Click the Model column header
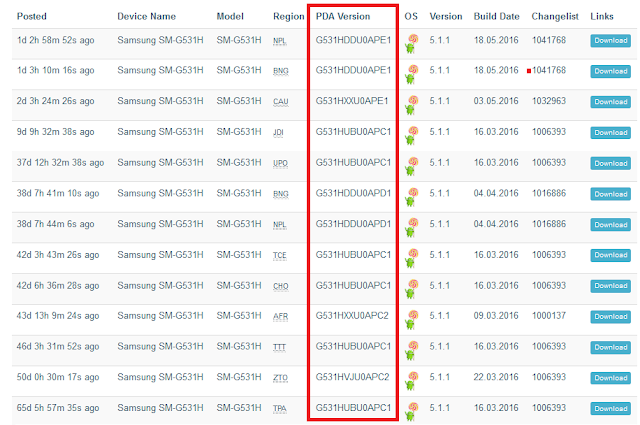The width and height of the screenshot is (640, 425). pos(230,16)
